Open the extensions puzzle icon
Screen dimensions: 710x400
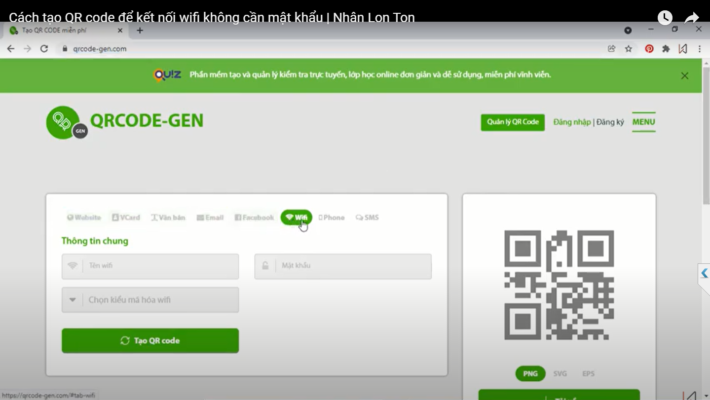click(666, 48)
